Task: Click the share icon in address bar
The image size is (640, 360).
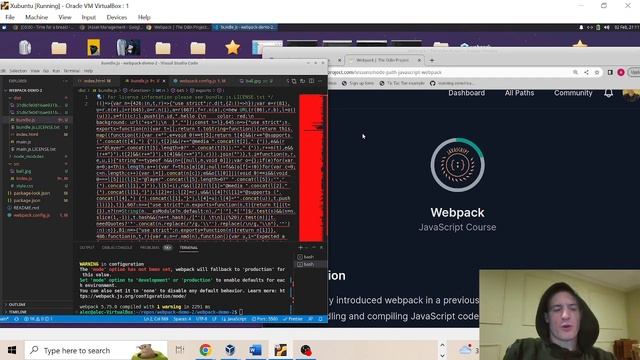Action: click(x=586, y=72)
